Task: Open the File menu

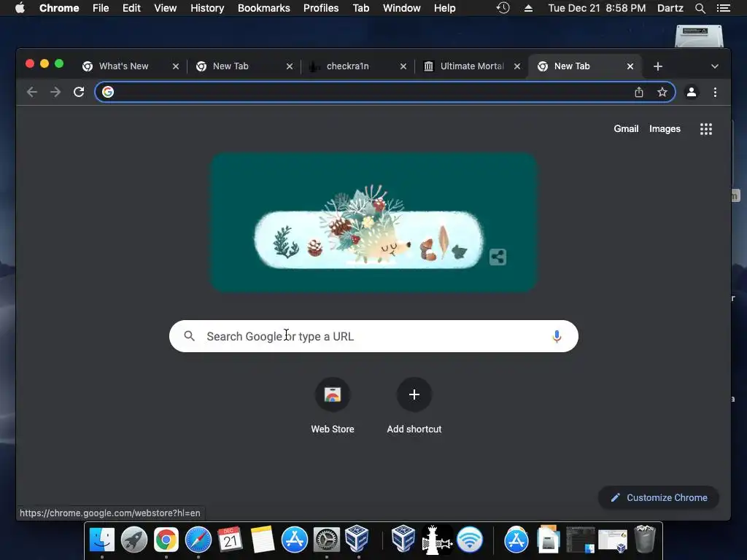Action: pyautogui.click(x=101, y=8)
